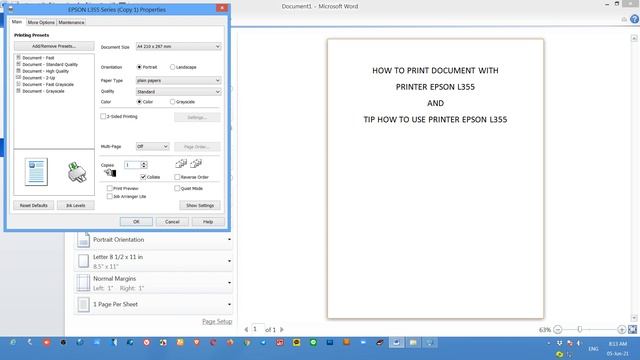Image resolution: width=640 pixels, height=360 pixels.
Task: Increase copies with the stepper up arrow
Action: pos(144,163)
